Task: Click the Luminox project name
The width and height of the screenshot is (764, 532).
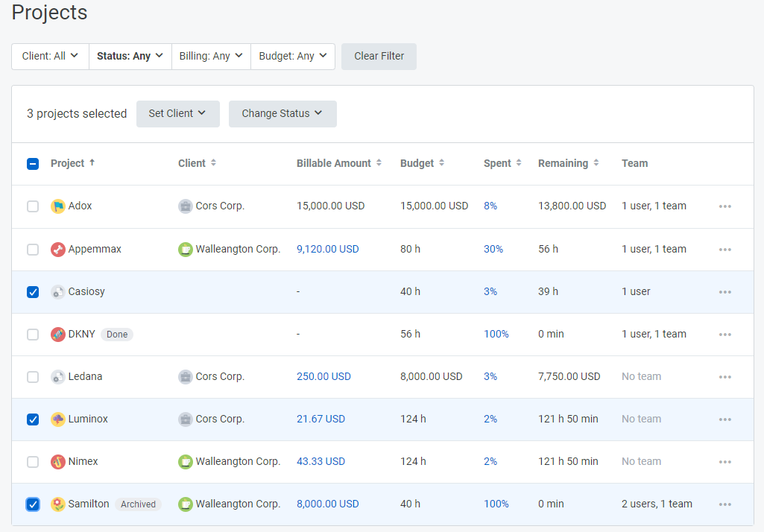Action: pyautogui.click(x=88, y=419)
